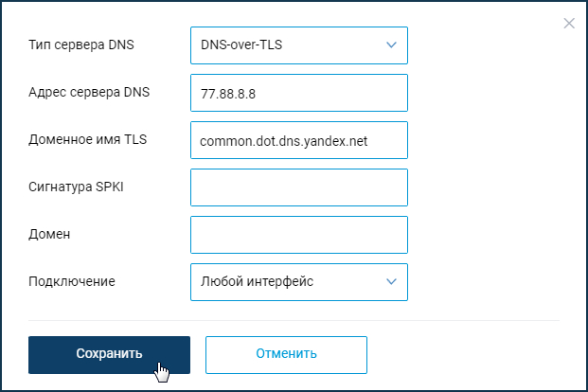Expand the DNS server type chevron

coord(391,45)
